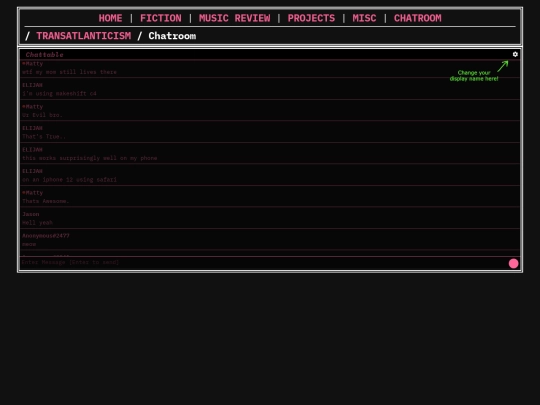This screenshot has width=540, height=405.
Task: Open the MUSIC REVIEW section
Action: point(235,18)
